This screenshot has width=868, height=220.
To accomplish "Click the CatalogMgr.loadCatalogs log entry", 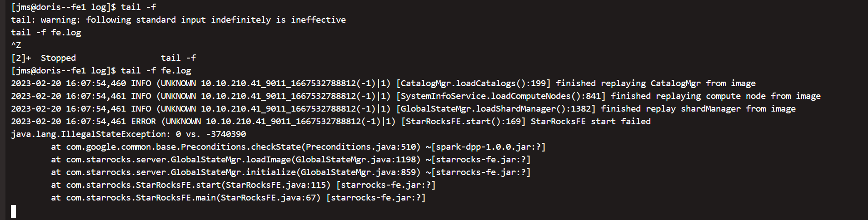I will (x=383, y=83).
